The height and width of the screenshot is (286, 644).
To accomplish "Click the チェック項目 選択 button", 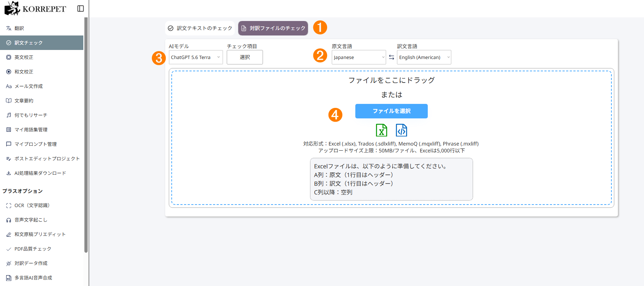I will point(245,57).
